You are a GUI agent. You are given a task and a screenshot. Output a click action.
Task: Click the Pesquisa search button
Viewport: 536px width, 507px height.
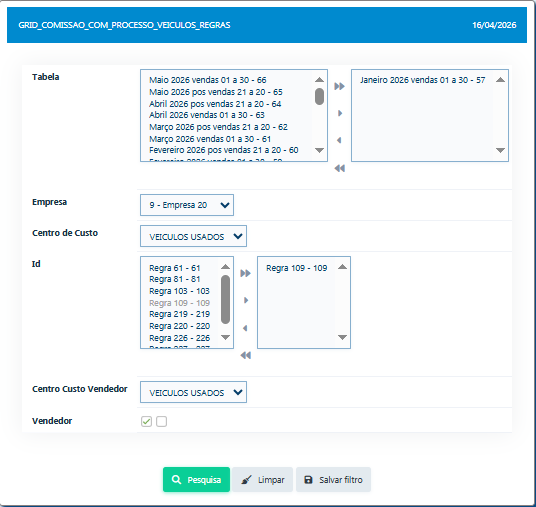196,480
